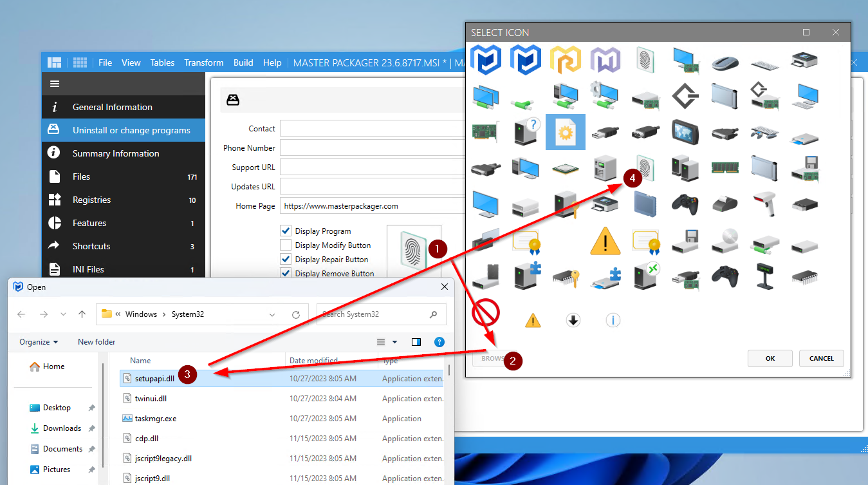
Task: Click Windows in the address breadcrumb
Action: coord(141,314)
